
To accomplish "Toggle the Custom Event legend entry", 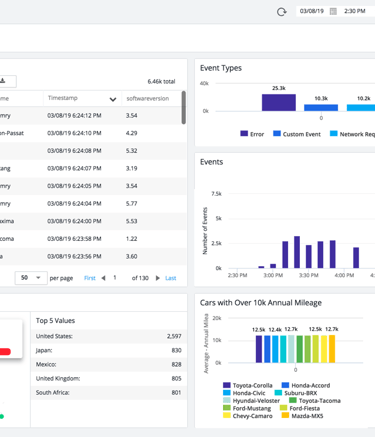I will (x=297, y=134).
